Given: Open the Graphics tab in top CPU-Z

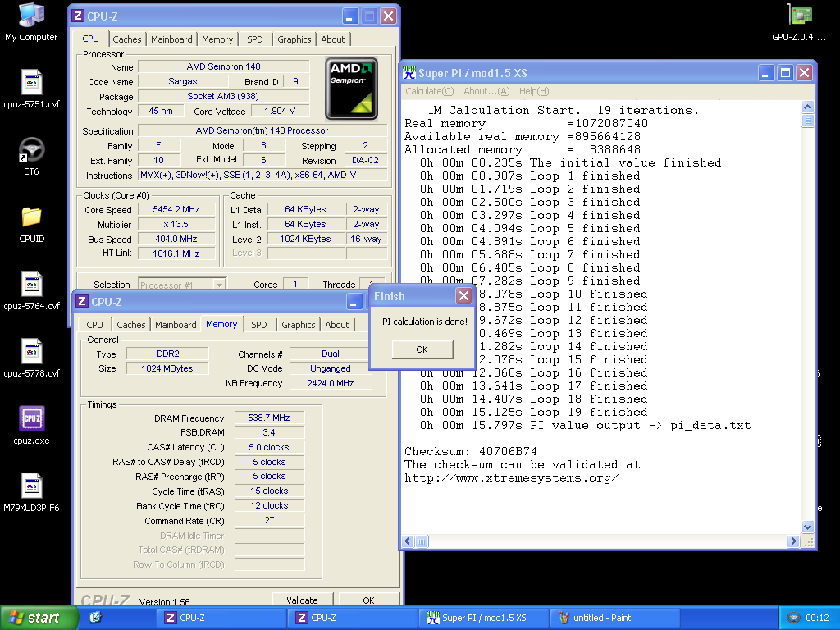Looking at the screenshot, I should click(294, 39).
